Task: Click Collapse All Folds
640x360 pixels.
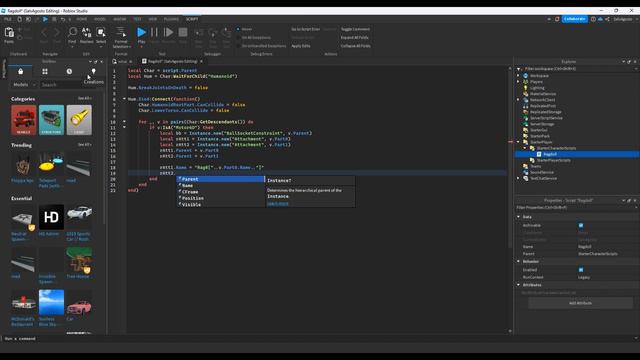Action: pyautogui.click(x=356, y=46)
